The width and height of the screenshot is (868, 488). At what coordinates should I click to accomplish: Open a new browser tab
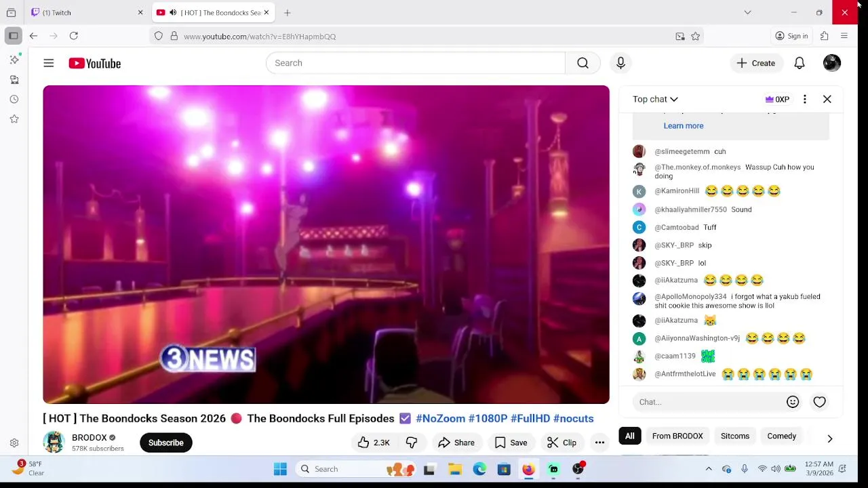[x=288, y=12]
